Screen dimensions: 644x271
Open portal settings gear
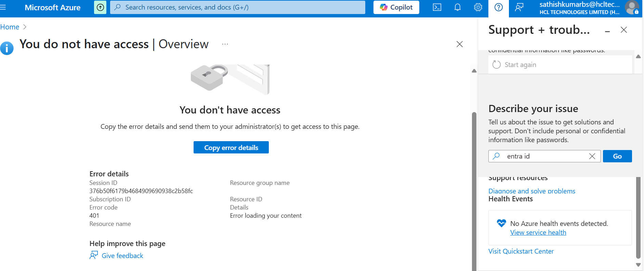(x=478, y=7)
